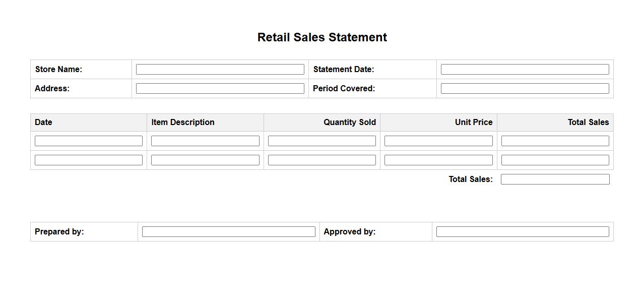The height and width of the screenshot is (303, 644).
Task: Click second row Total Sales input
Action: click(555, 160)
